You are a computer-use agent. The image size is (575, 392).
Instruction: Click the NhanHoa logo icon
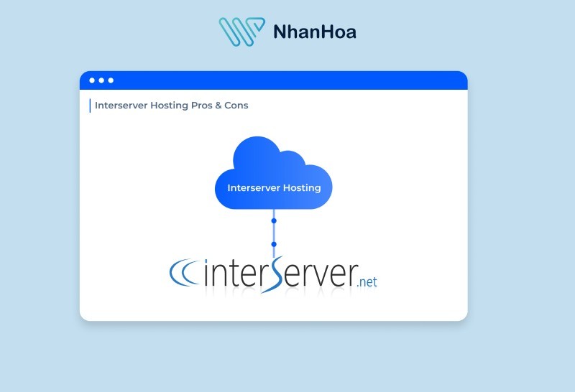[242, 32]
